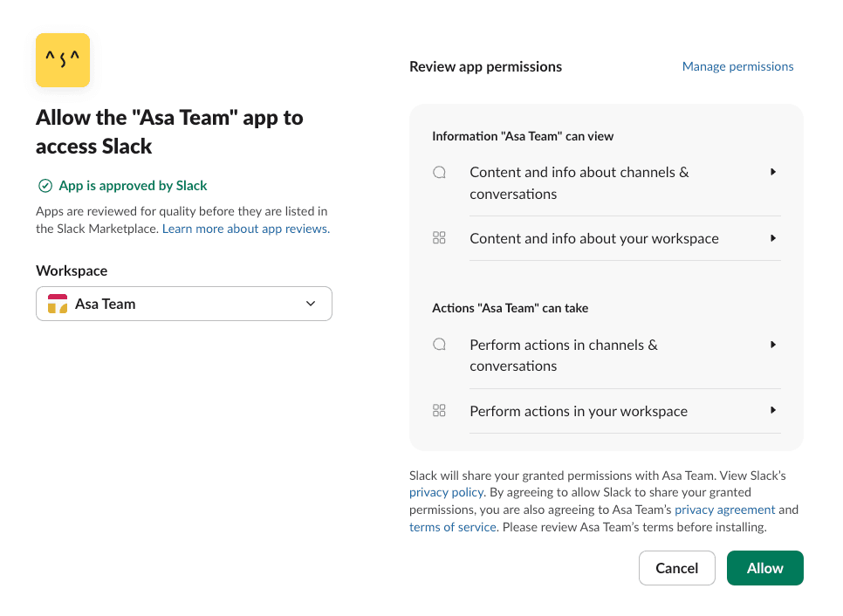The width and height of the screenshot is (843, 616).
Task: Click the Asa Team workspace calendar icon
Action: [58, 305]
